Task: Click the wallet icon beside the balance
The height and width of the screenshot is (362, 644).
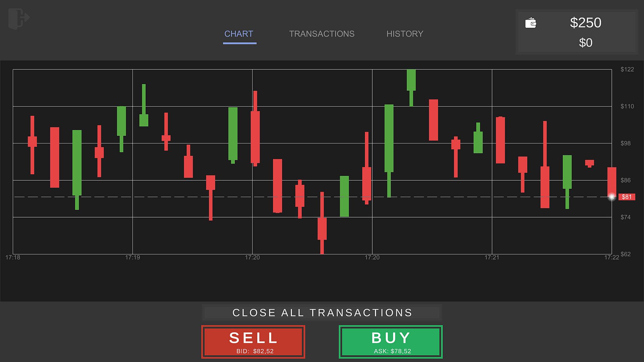Action: point(531,23)
